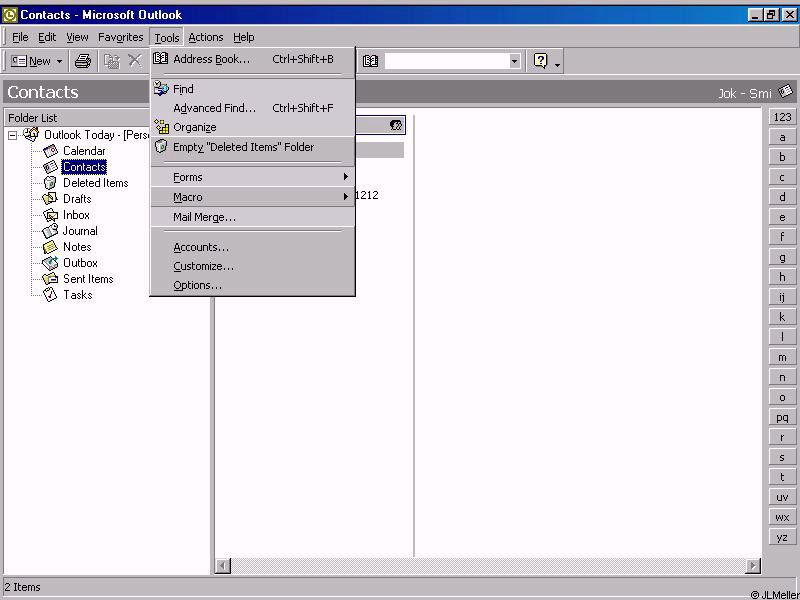Choose Find in the Tools menu
800x600 pixels.
[x=253, y=89]
